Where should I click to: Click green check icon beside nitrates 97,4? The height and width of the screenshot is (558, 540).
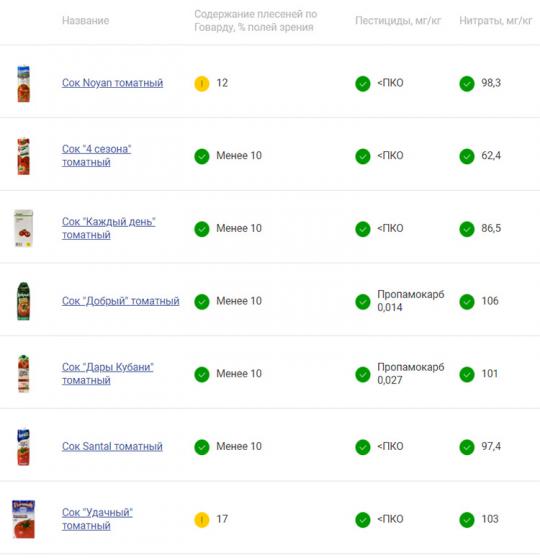coord(467,447)
